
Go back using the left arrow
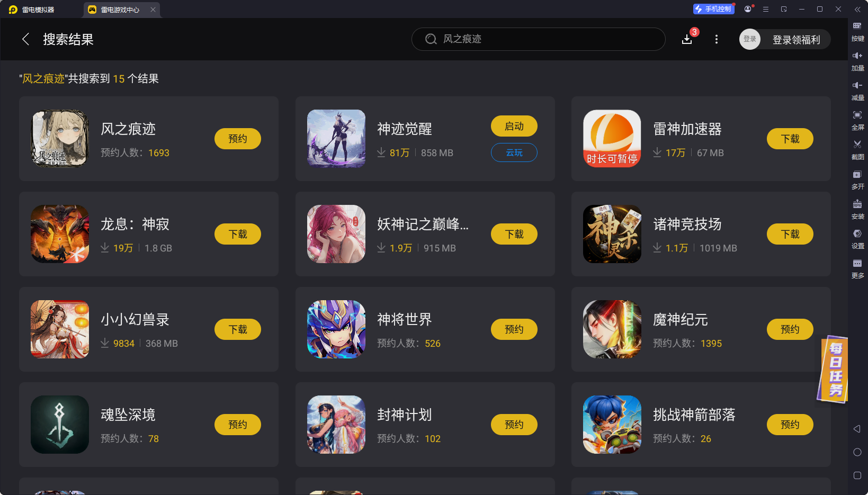[25, 39]
